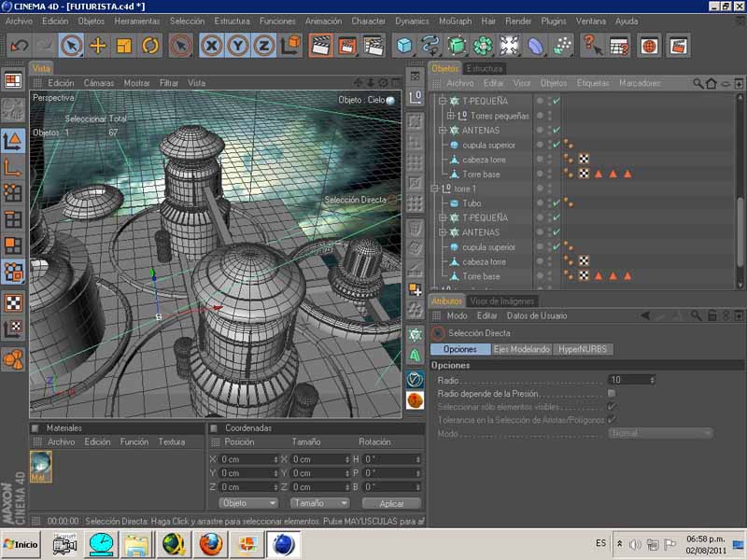This screenshot has height=560, width=747.
Task: Click the particle emitter icon
Action: 562,46
